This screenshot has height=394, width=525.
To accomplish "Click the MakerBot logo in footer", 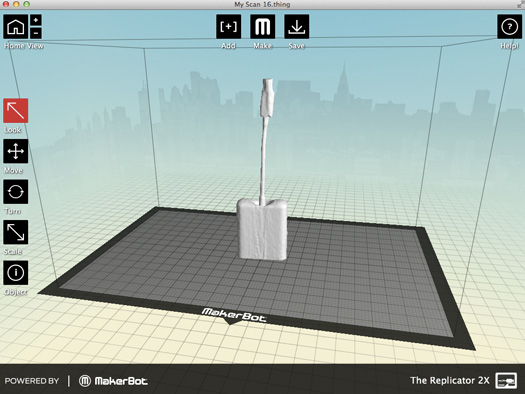I will point(113,381).
